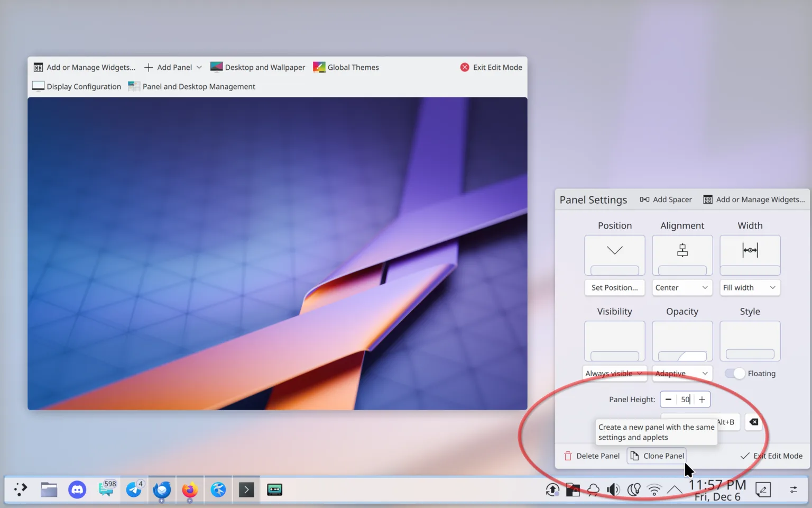The width and height of the screenshot is (812, 508).
Task: Open the Fill width dropdown
Action: point(749,287)
